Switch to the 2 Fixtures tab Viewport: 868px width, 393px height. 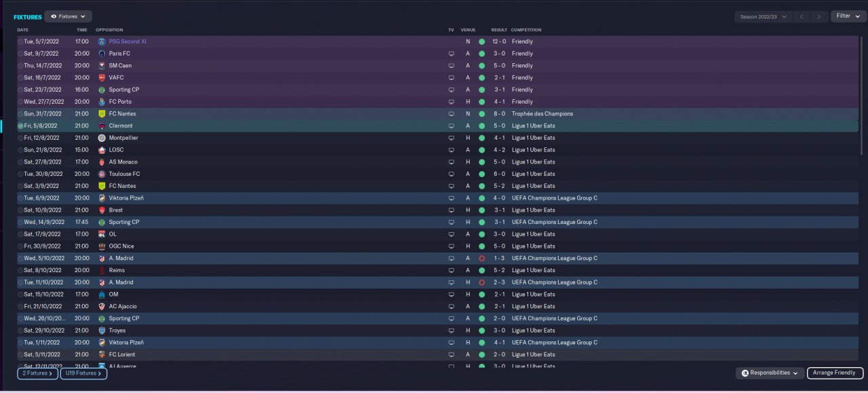[x=37, y=373]
